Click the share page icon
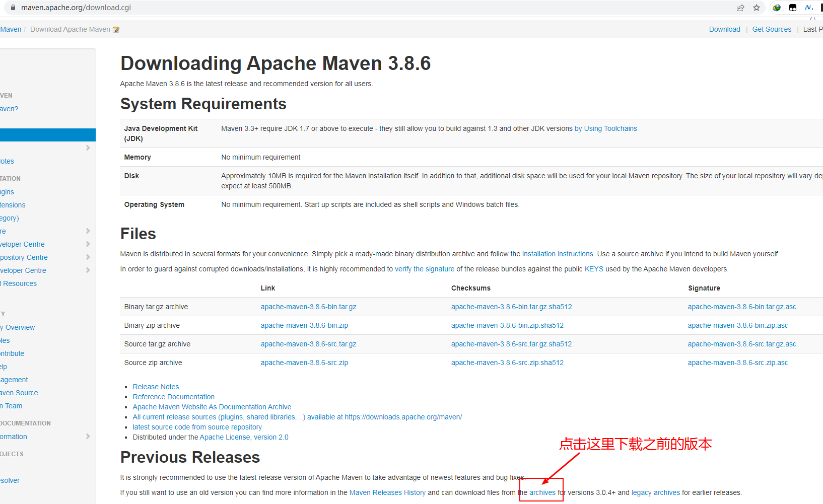 pos(740,8)
